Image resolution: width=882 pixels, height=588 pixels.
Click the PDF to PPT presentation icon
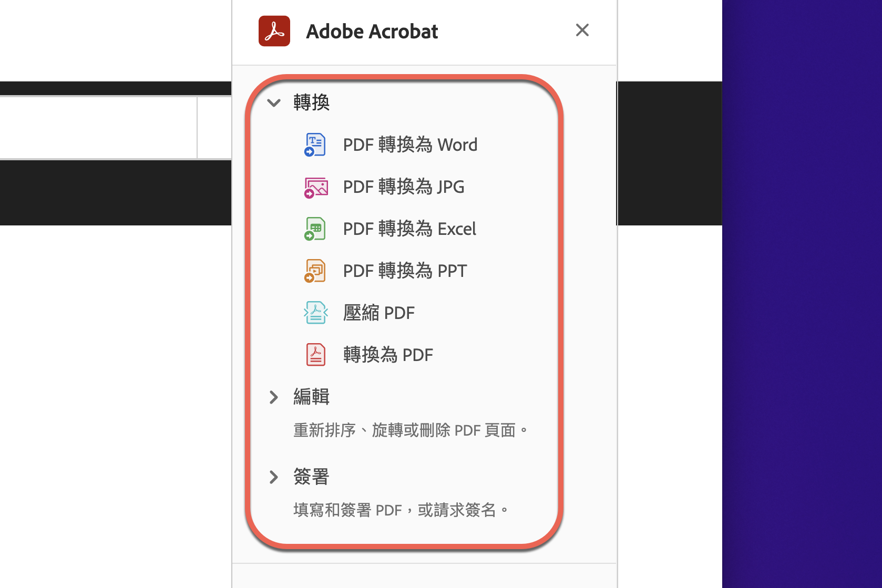315,271
